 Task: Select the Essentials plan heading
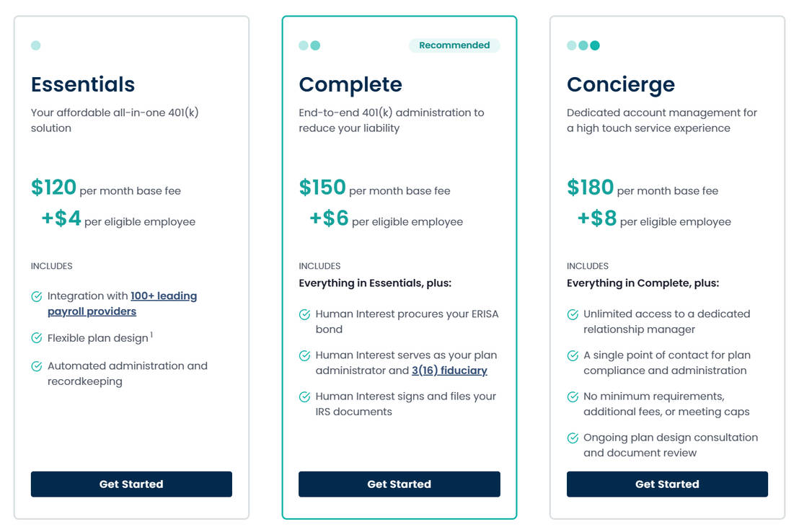point(82,84)
